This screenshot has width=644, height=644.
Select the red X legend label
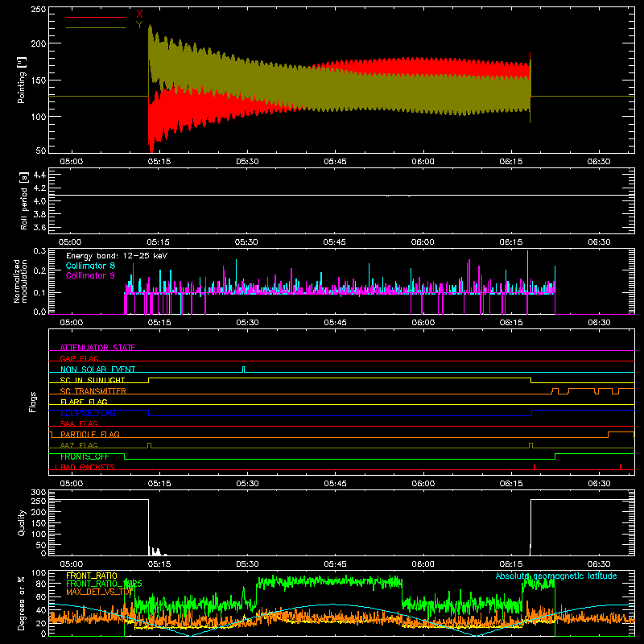[139, 14]
